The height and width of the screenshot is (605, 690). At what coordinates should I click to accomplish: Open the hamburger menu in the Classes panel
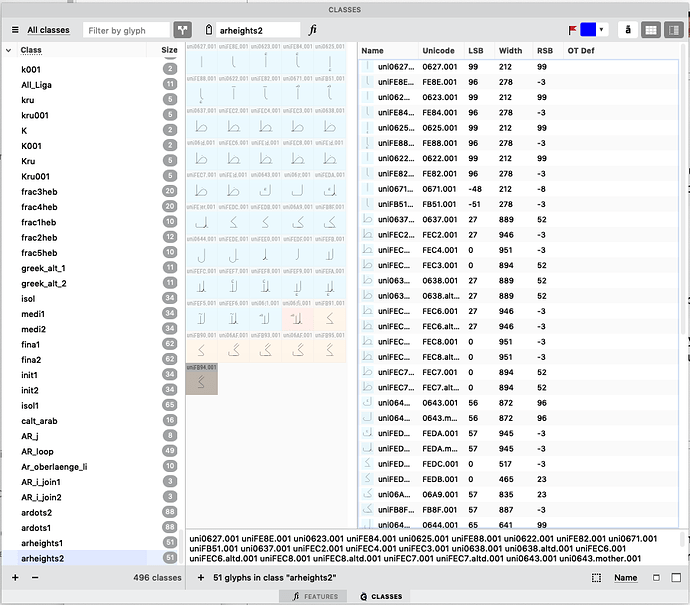coord(15,30)
